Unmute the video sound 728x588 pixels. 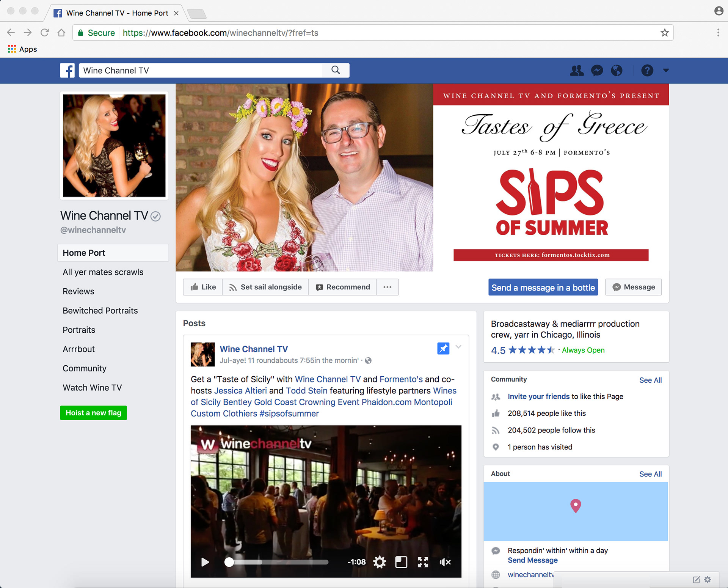click(445, 562)
